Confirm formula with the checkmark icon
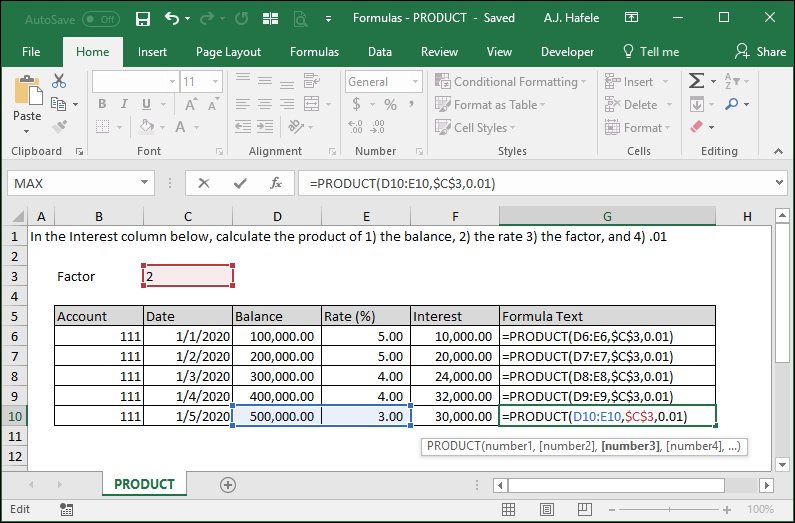This screenshot has height=523, width=795. click(x=240, y=183)
